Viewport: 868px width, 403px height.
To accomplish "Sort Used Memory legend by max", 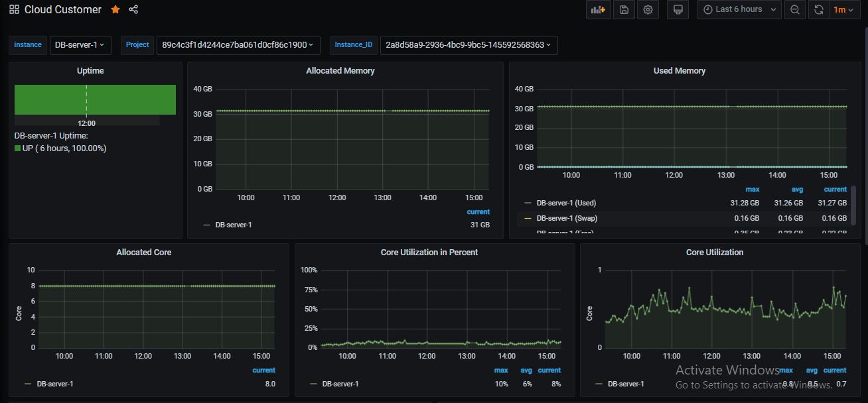I will click(753, 190).
